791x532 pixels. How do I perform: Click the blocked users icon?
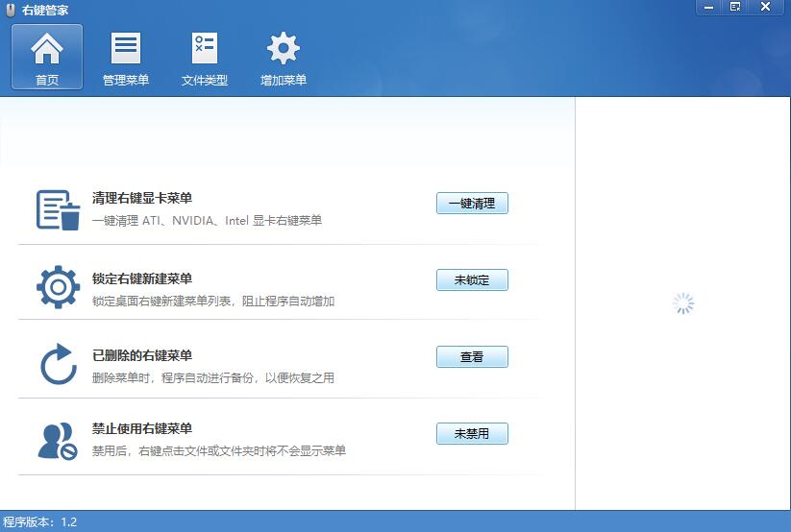(58, 440)
